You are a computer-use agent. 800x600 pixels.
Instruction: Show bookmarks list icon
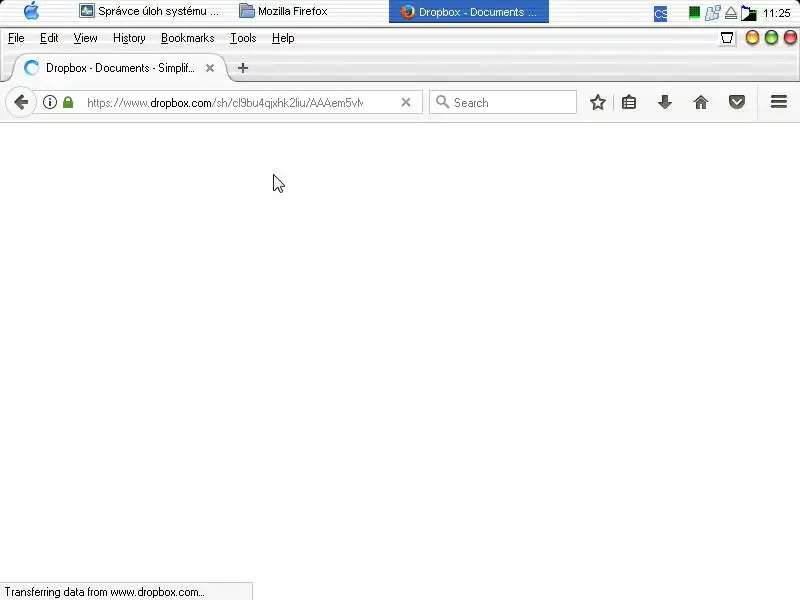coord(629,103)
